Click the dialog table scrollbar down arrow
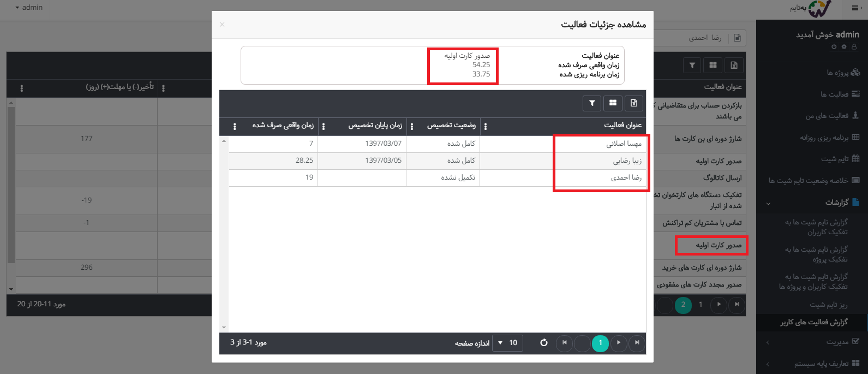Screen dimensions: 868x374 pos(224,328)
